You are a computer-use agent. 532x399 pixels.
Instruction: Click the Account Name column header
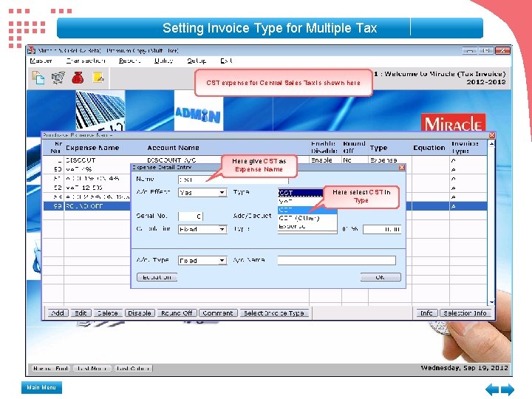(173, 148)
